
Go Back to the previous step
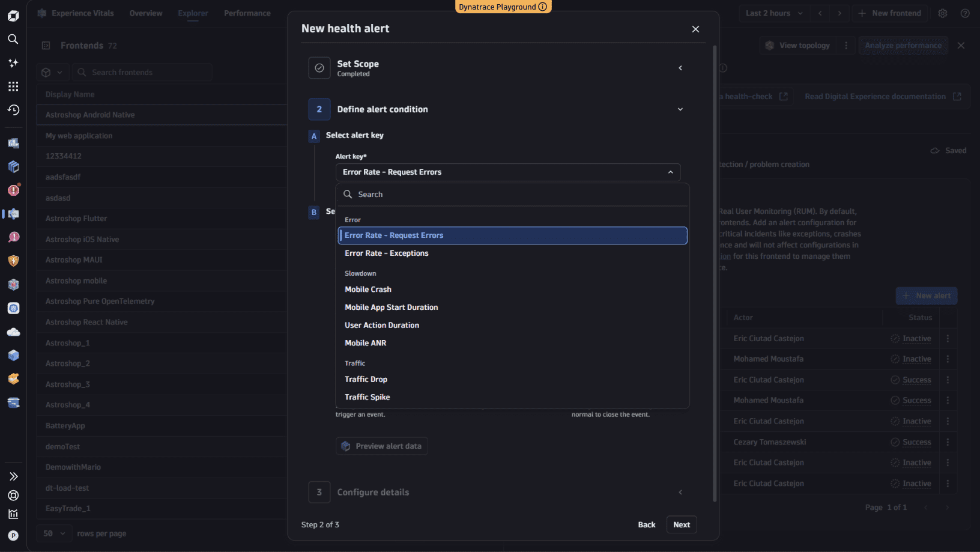(x=647, y=525)
